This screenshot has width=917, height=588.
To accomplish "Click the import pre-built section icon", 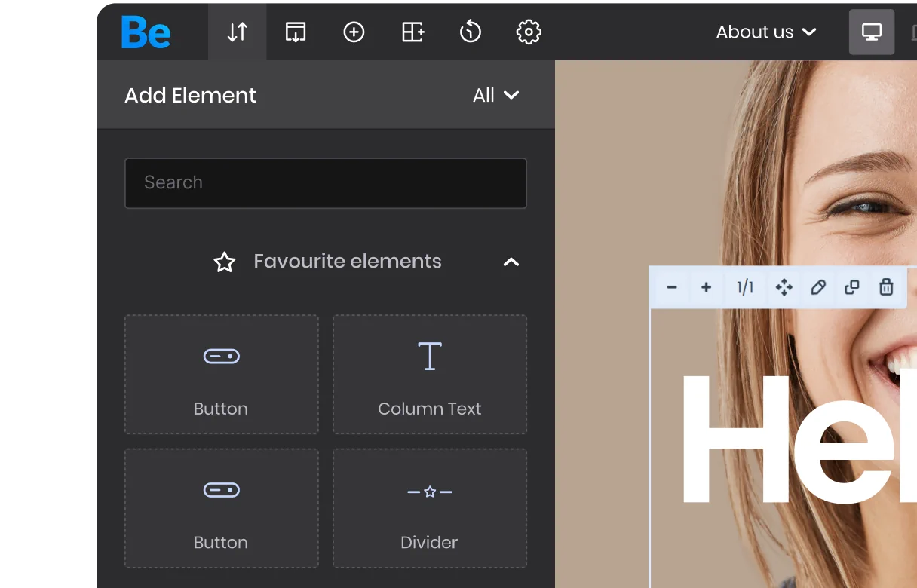I will [x=296, y=32].
